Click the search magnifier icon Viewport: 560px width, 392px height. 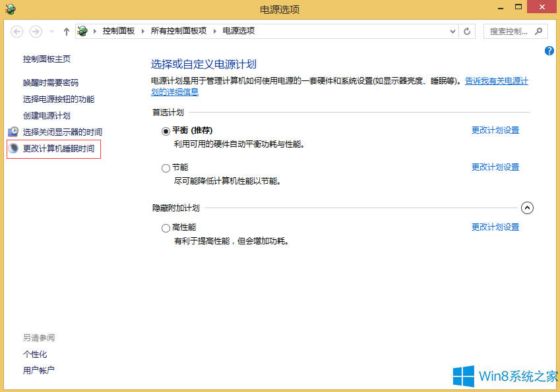tap(539, 32)
